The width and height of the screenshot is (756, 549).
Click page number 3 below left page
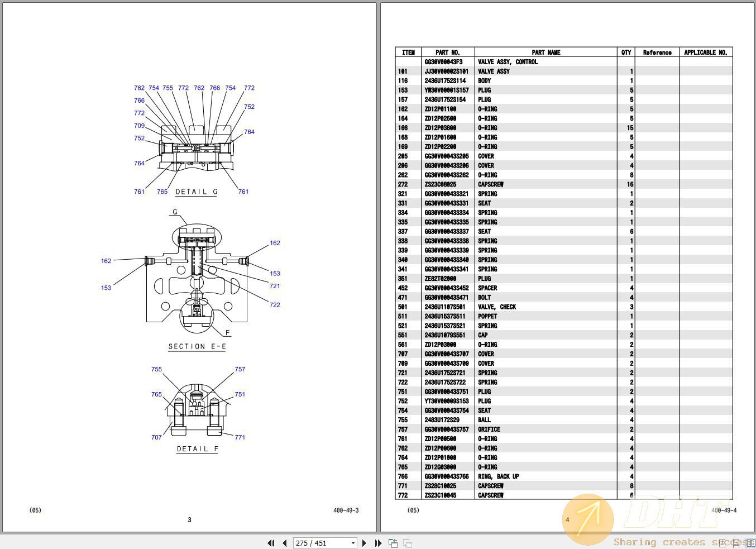click(x=189, y=520)
